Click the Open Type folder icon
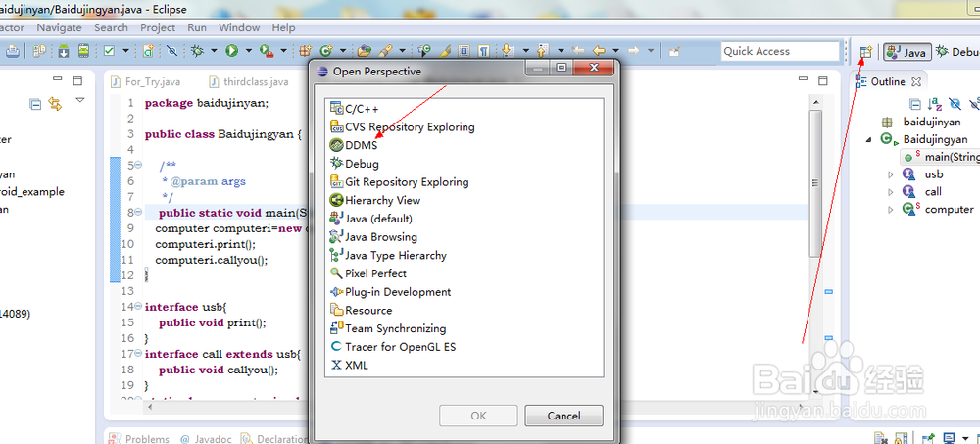The width and height of the screenshot is (980, 444). tap(364, 51)
